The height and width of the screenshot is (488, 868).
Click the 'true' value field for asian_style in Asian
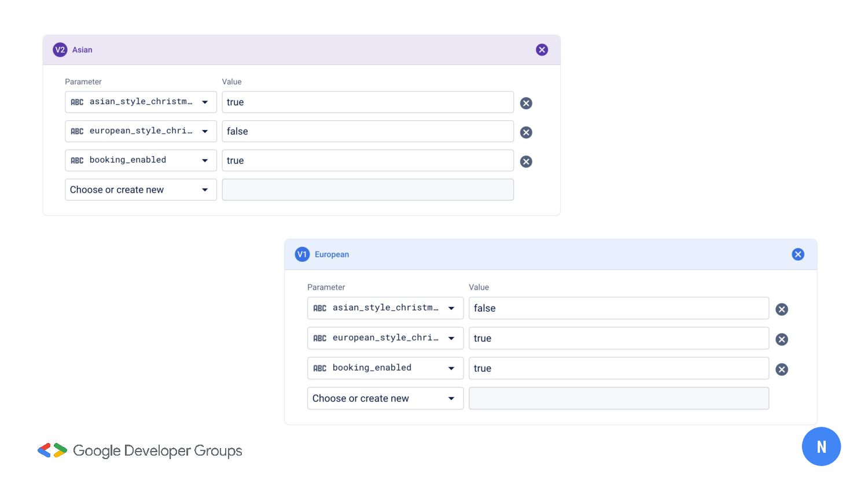point(367,102)
